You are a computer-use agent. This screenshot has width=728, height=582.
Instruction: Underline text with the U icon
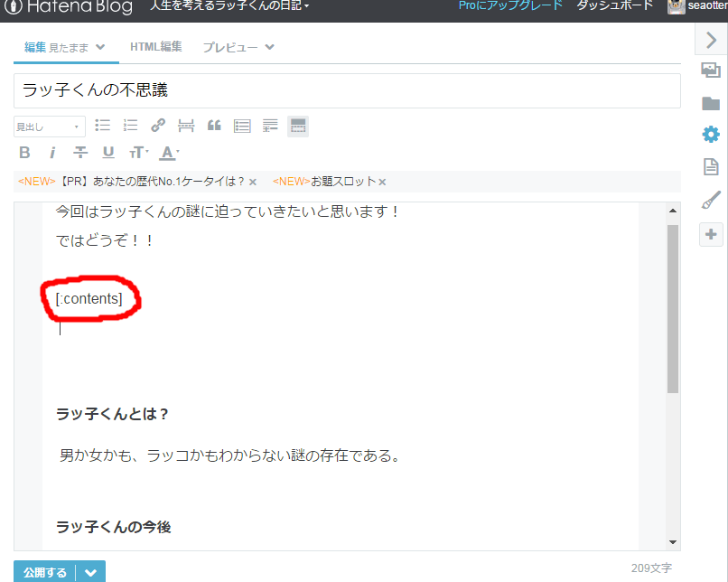(x=107, y=152)
